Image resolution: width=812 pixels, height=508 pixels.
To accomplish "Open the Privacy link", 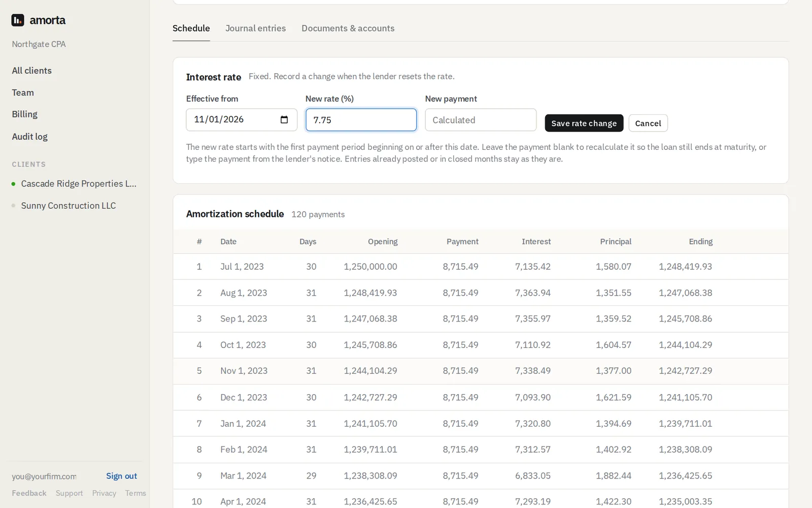I will (104, 493).
